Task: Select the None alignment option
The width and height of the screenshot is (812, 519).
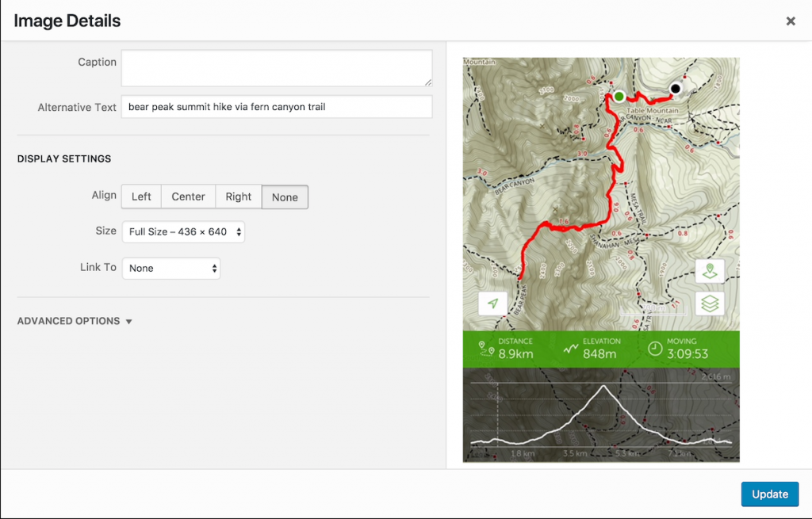Action: click(285, 197)
